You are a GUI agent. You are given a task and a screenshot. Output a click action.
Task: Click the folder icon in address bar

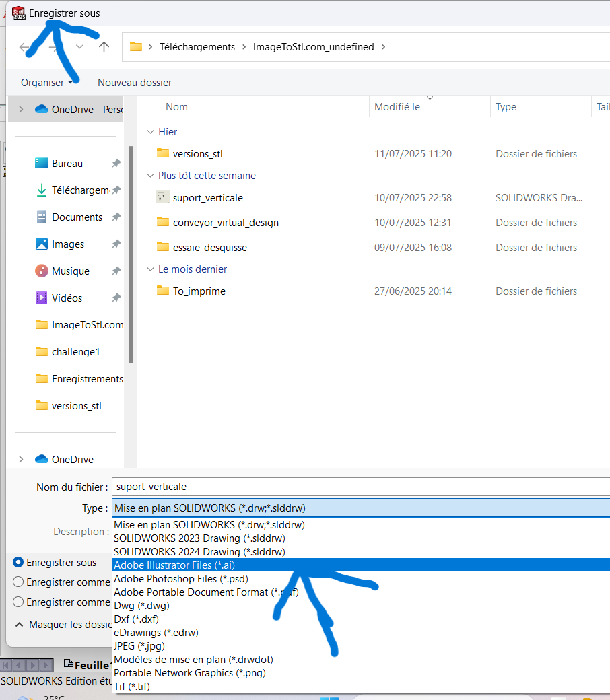point(136,46)
